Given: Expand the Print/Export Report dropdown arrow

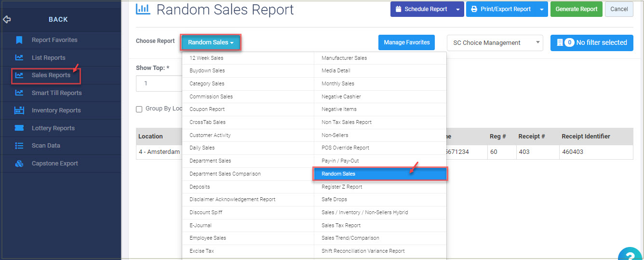Looking at the screenshot, I should pos(542,9).
